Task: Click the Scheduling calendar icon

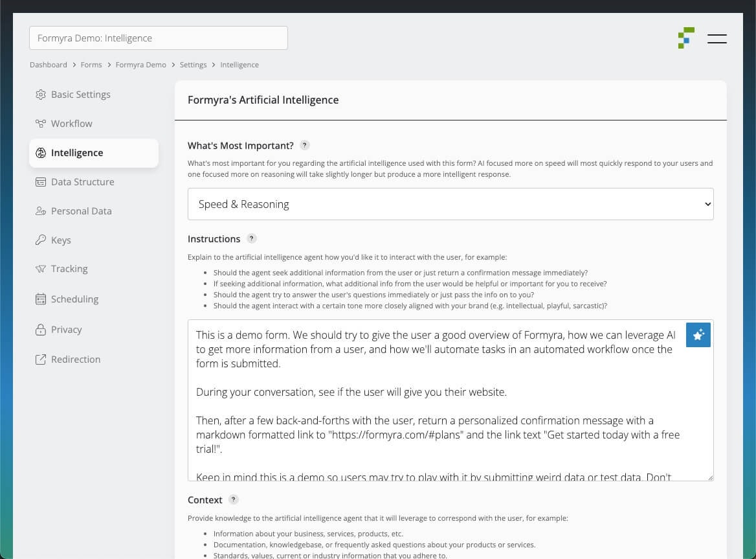Action: click(41, 299)
